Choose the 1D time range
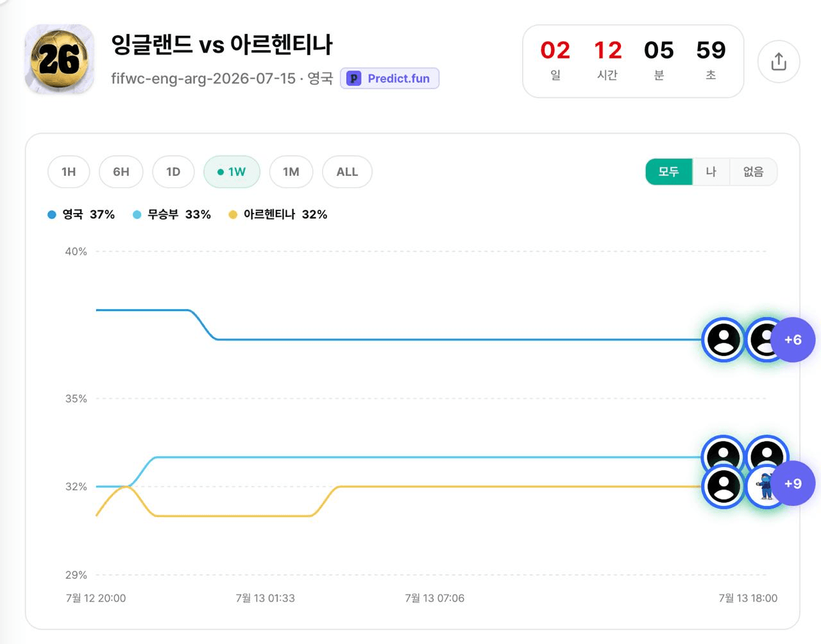 click(x=173, y=172)
